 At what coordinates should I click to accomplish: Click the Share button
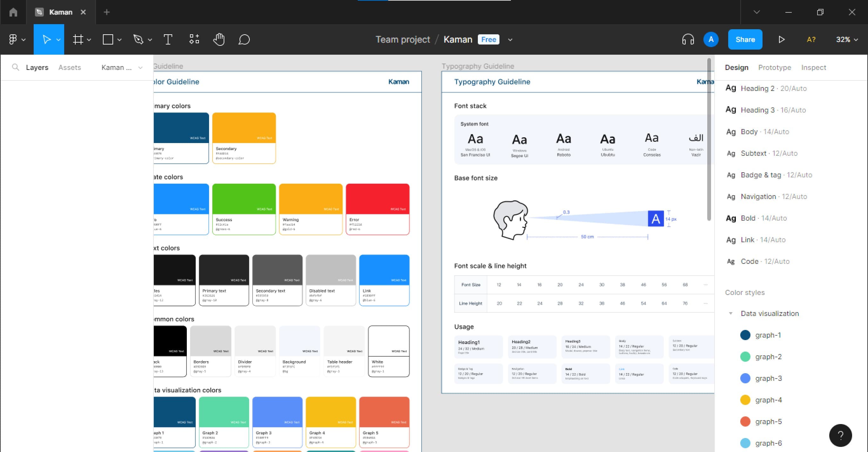click(745, 39)
